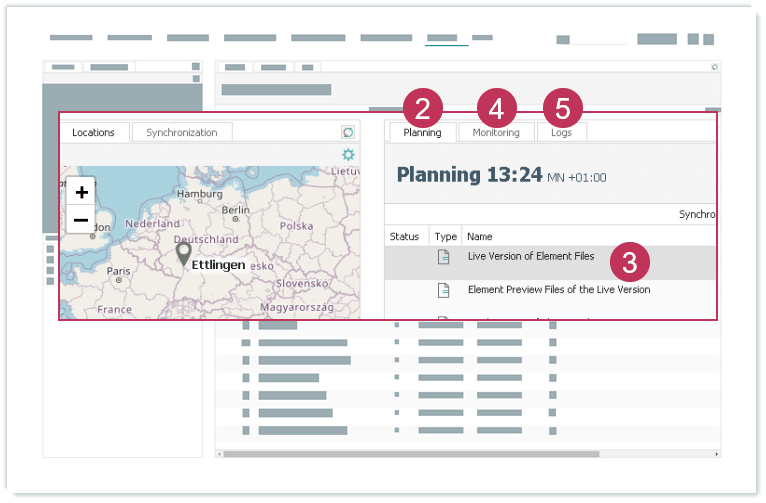This screenshot has height=503, width=766.
Task: Select Live Version of Element Files row
Action: pyautogui.click(x=530, y=257)
